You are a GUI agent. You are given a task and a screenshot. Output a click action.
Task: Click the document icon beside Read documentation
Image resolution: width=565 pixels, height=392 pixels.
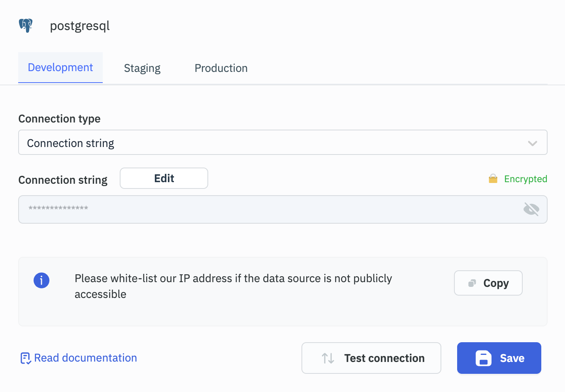25,358
